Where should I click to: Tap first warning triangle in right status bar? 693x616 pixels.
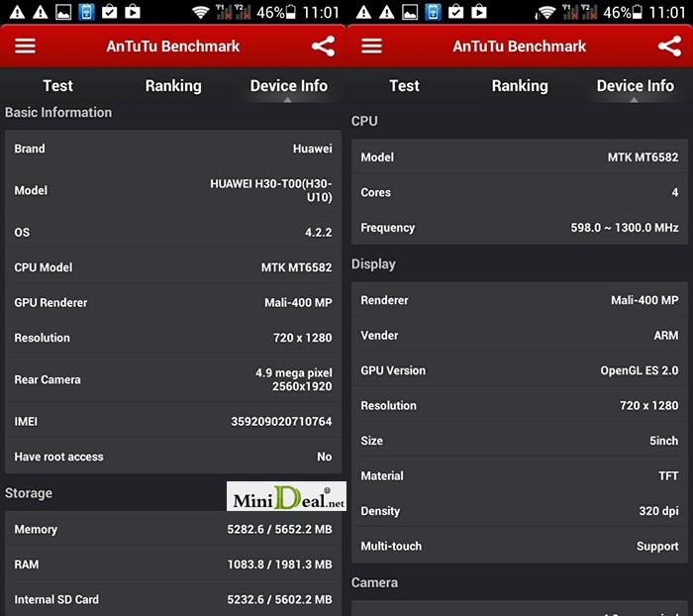point(363,12)
